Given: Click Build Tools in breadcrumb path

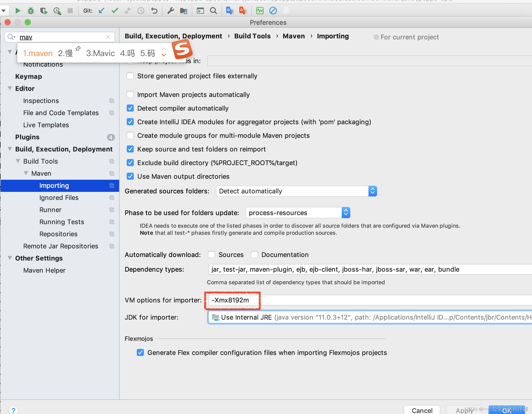Looking at the screenshot, I should point(252,36).
